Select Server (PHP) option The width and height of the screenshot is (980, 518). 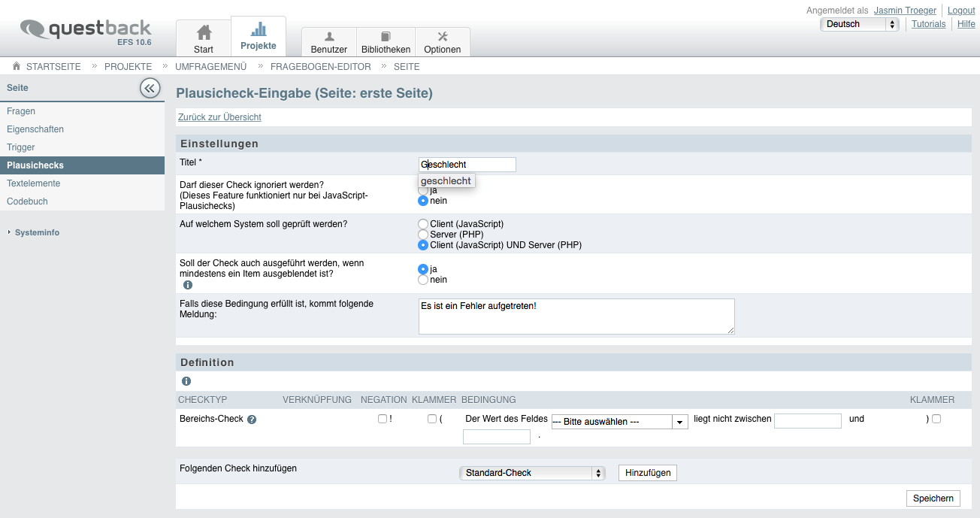[423, 235]
